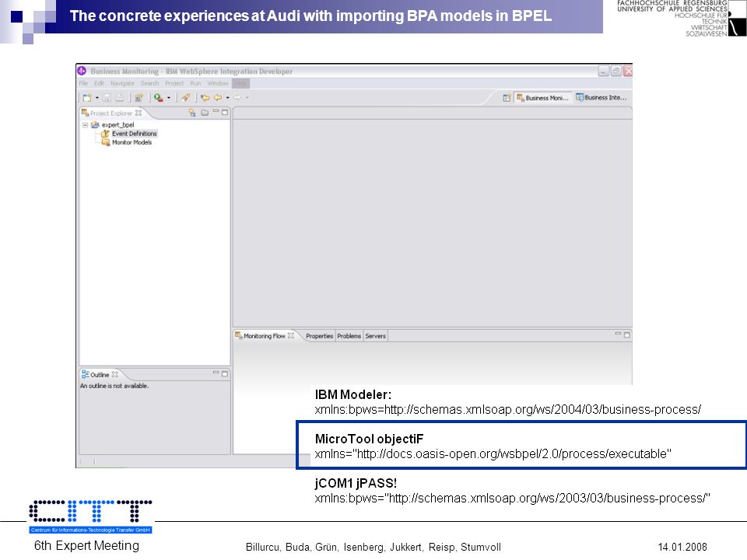This screenshot has height=560, width=747.
Task: Select the Monitoring Flow tab
Action: (265, 336)
